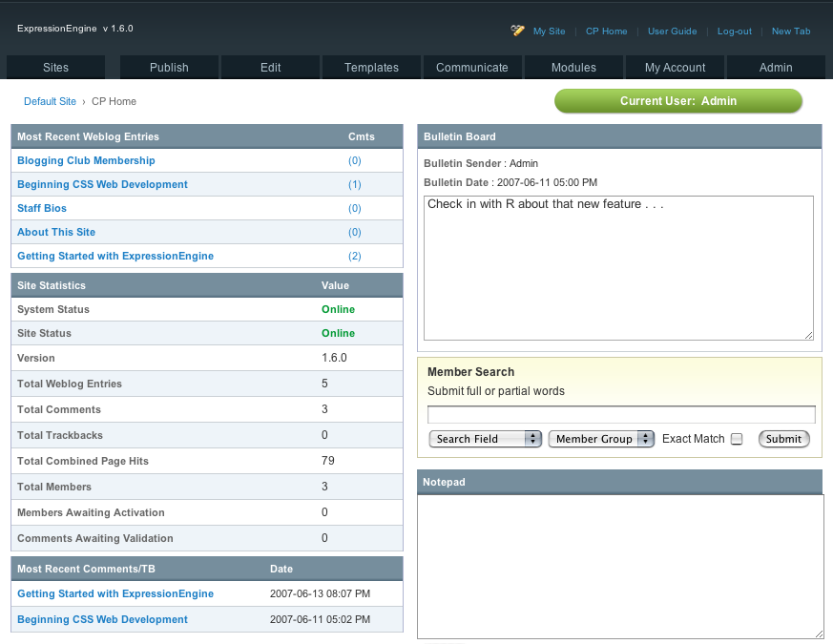
Task: View comments count for About This Site
Action: click(x=355, y=232)
